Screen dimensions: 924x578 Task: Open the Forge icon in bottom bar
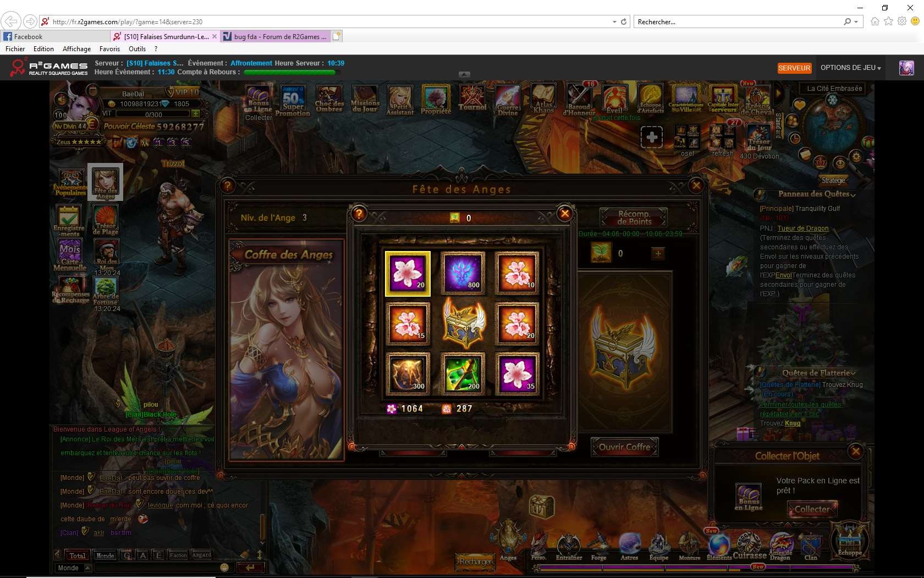pyautogui.click(x=598, y=548)
